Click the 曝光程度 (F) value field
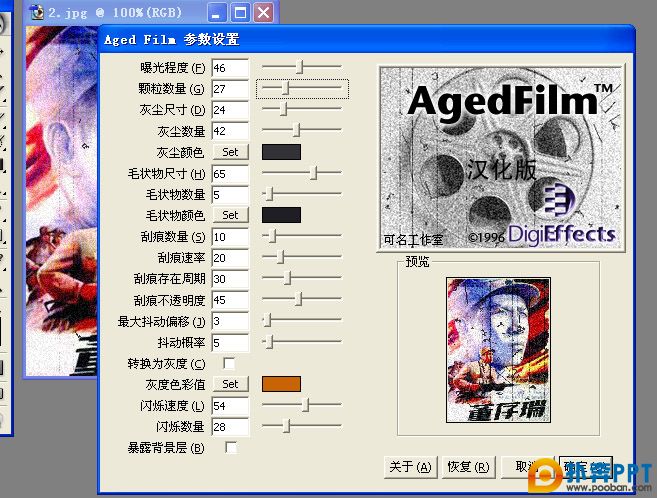 [x=230, y=68]
